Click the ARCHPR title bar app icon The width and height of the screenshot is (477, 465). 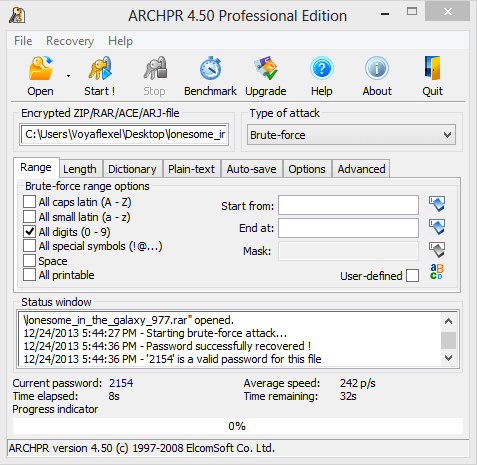[17, 15]
